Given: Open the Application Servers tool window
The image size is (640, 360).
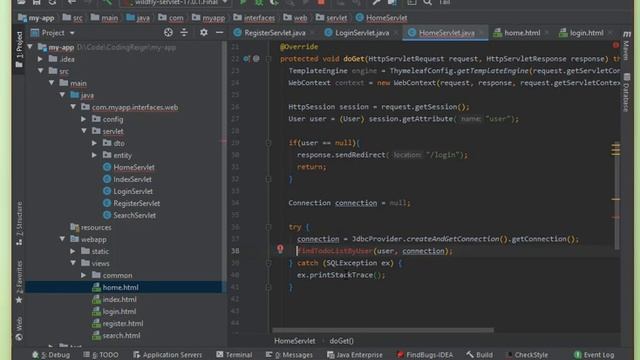Looking at the screenshot, I should point(167,355).
